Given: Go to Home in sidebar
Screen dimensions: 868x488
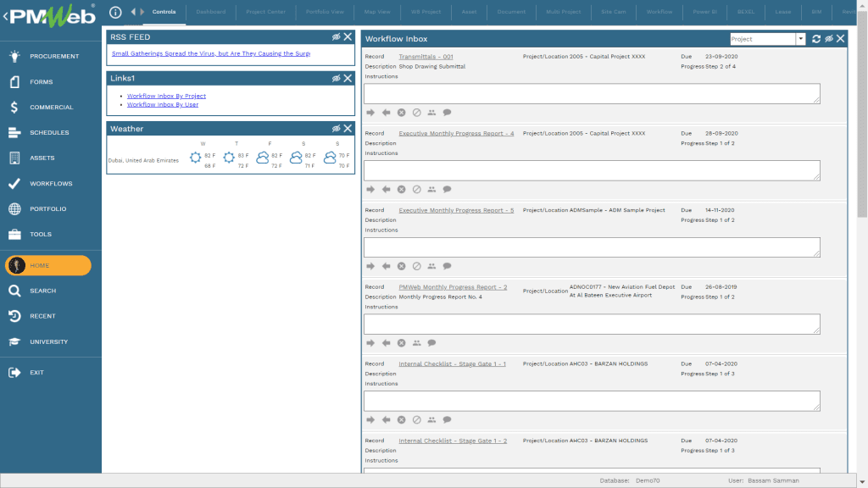Looking at the screenshot, I should (48, 265).
